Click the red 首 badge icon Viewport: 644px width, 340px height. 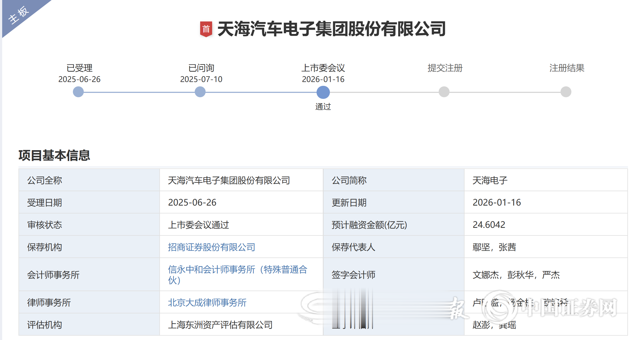coord(206,29)
